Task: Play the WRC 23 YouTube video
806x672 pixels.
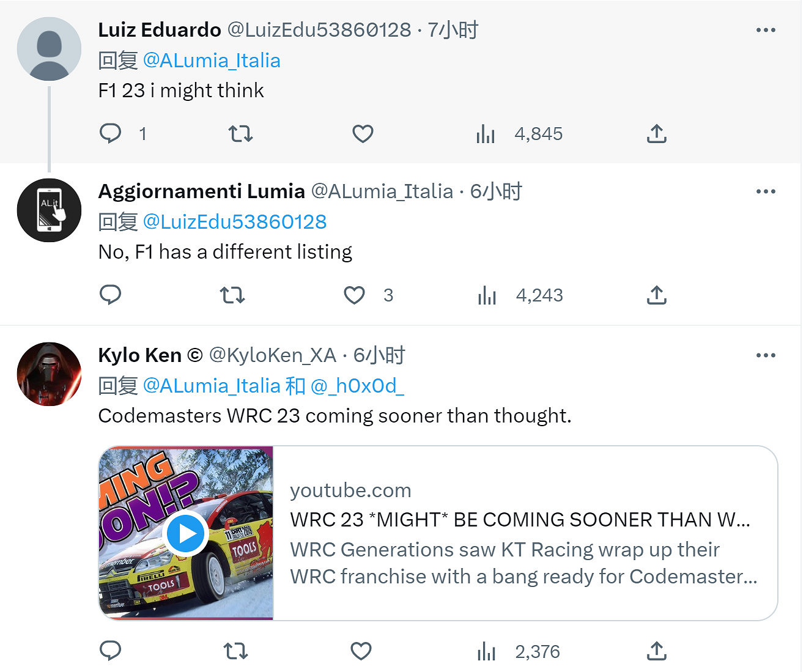Action: 187,534
